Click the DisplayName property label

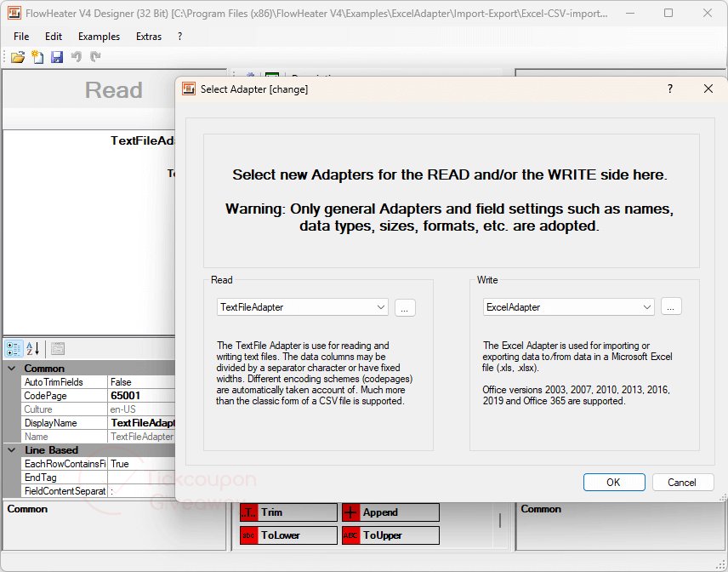[x=51, y=423]
